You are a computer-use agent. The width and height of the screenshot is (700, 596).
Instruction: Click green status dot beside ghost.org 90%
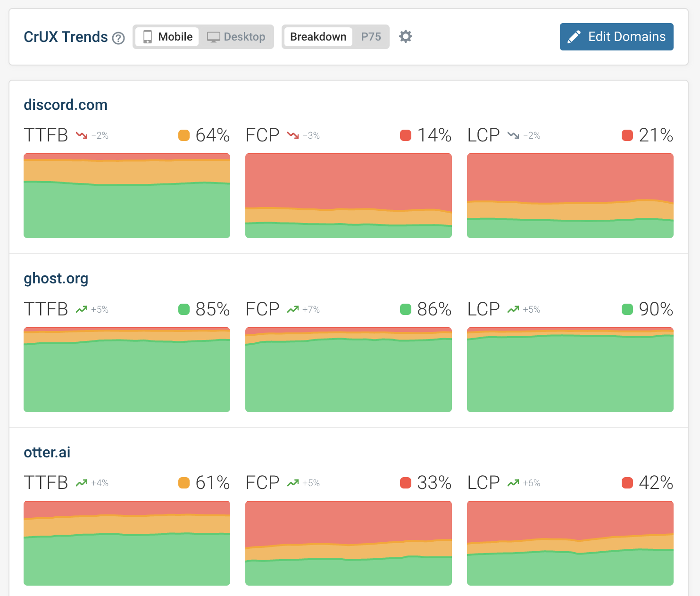(x=627, y=309)
